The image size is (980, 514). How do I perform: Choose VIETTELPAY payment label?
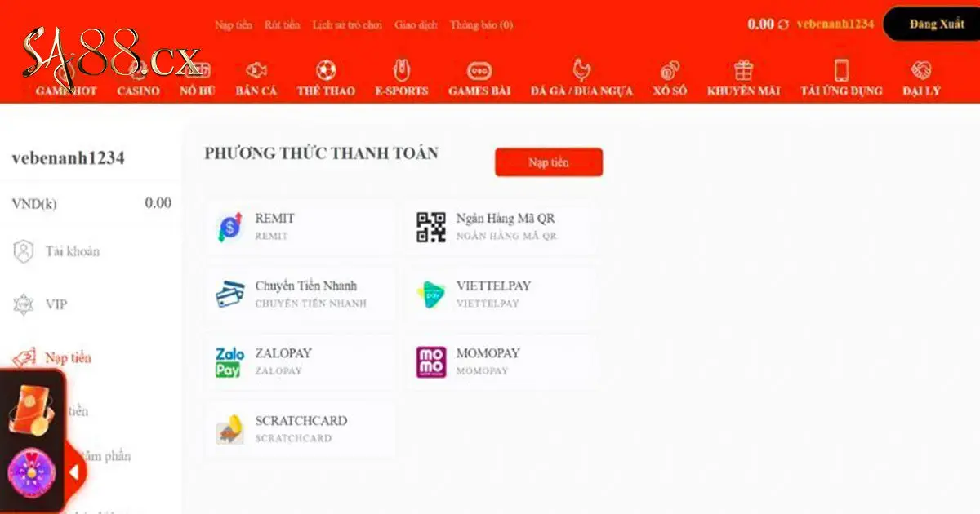tap(493, 286)
